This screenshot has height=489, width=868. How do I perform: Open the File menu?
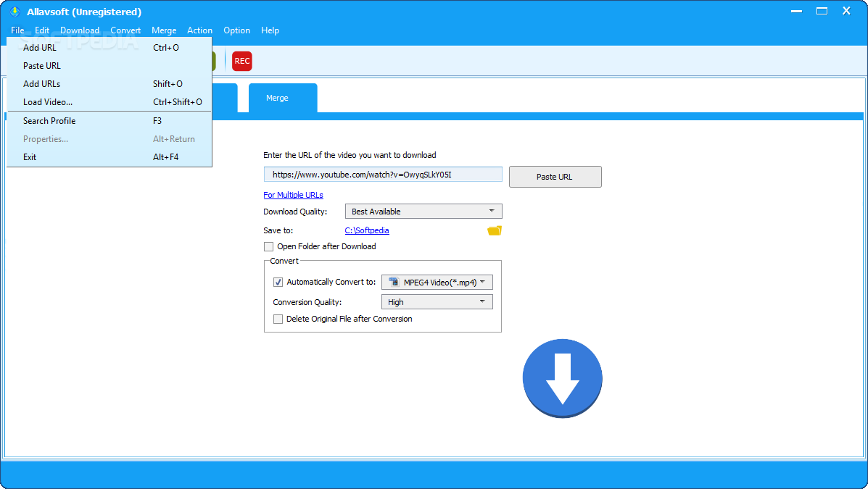[x=17, y=30]
